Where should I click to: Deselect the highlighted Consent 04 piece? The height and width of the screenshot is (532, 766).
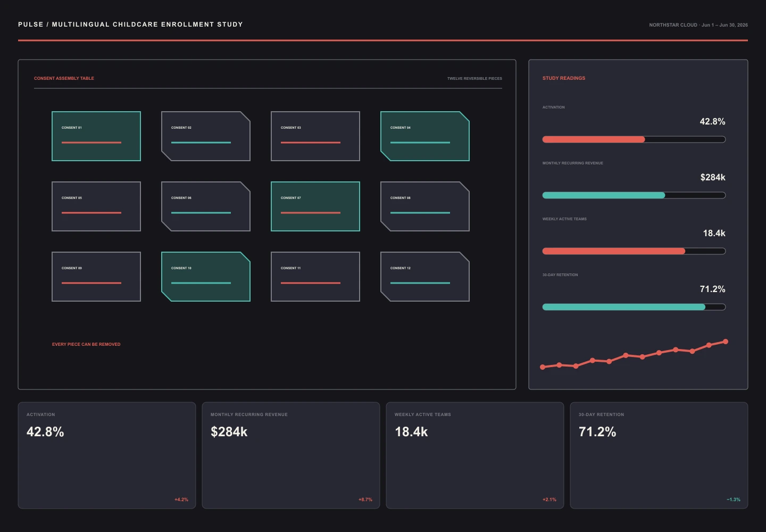tap(425, 136)
